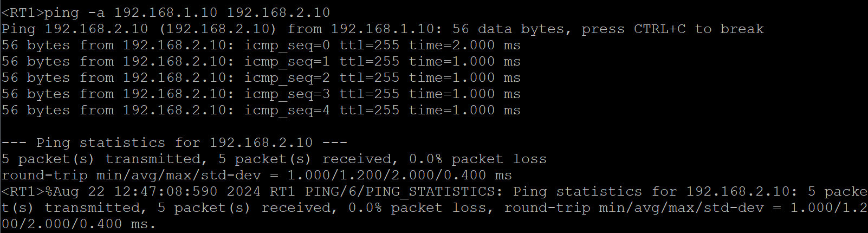Click the icmp_seq=3 text
Viewport: 868px width, 233px height.
coord(287,94)
